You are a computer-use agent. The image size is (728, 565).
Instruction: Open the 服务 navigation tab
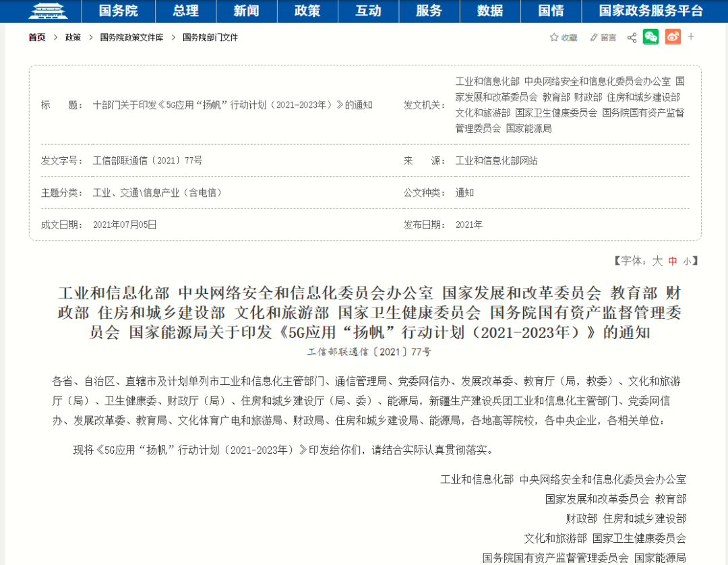click(x=429, y=11)
